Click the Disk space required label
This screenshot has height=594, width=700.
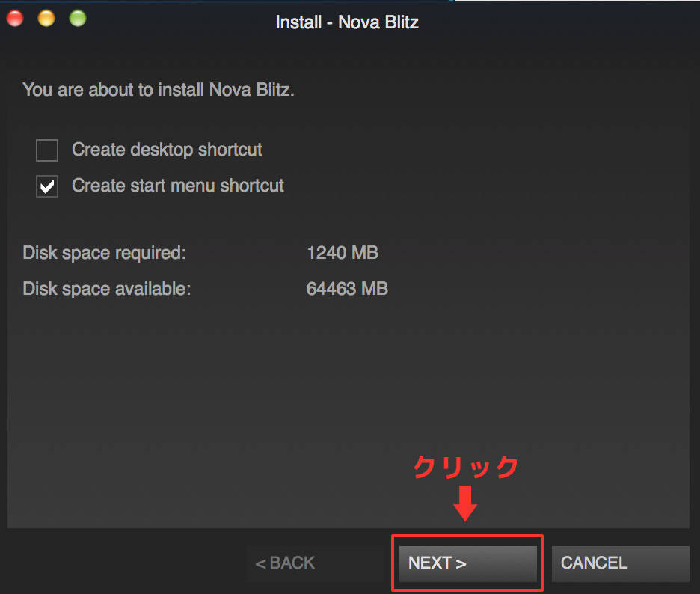point(105,253)
